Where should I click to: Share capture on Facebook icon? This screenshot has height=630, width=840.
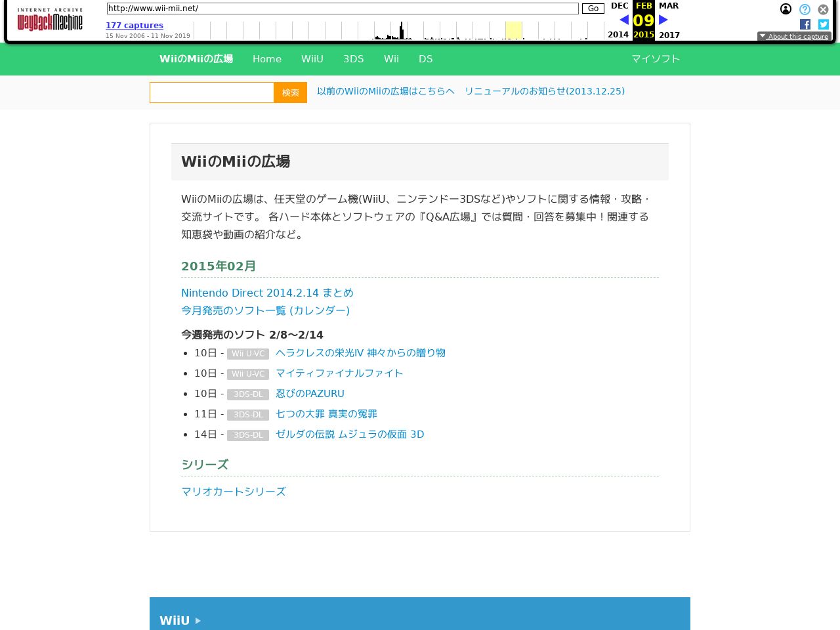(805, 24)
